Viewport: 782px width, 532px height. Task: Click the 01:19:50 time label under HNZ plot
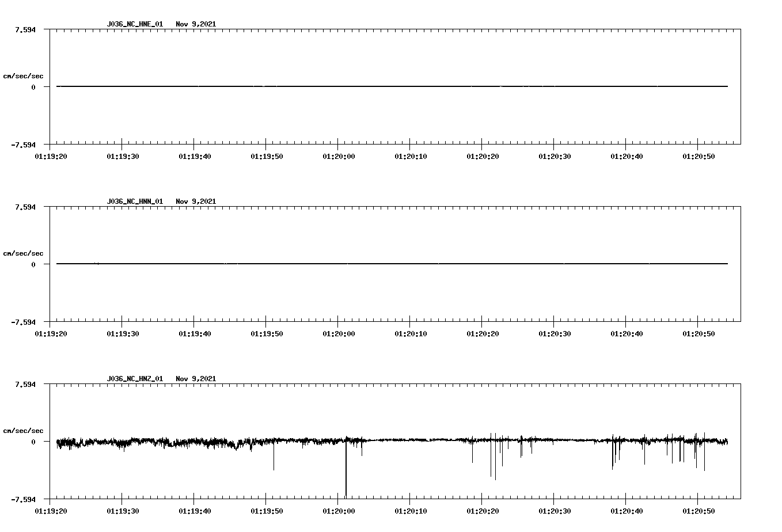(267, 511)
